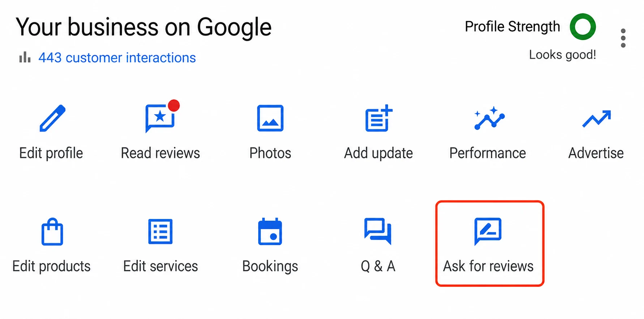644x319 pixels.
Task: Click the green Profile Strength circle
Action: click(583, 27)
